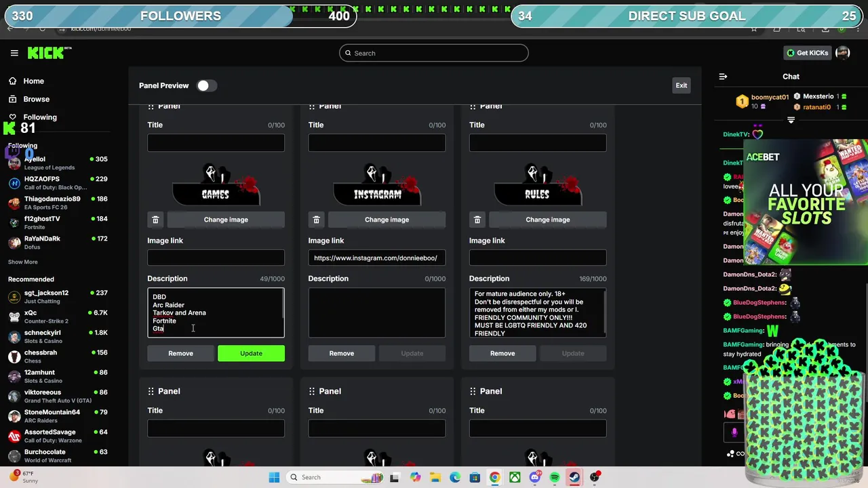Grab the bottom-left panel drag handle
Image resolution: width=868 pixels, height=488 pixels.
coord(151,391)
